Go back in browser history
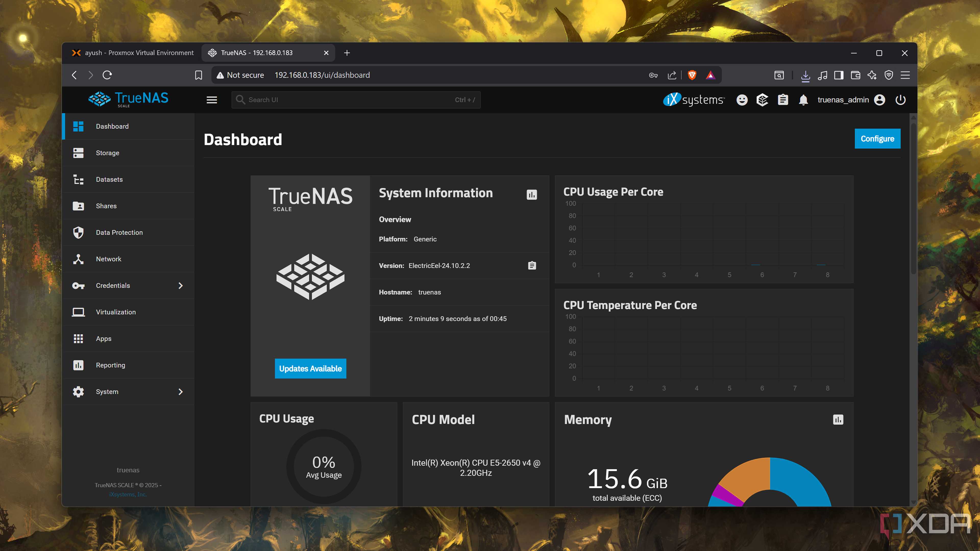 pos(75,75)
